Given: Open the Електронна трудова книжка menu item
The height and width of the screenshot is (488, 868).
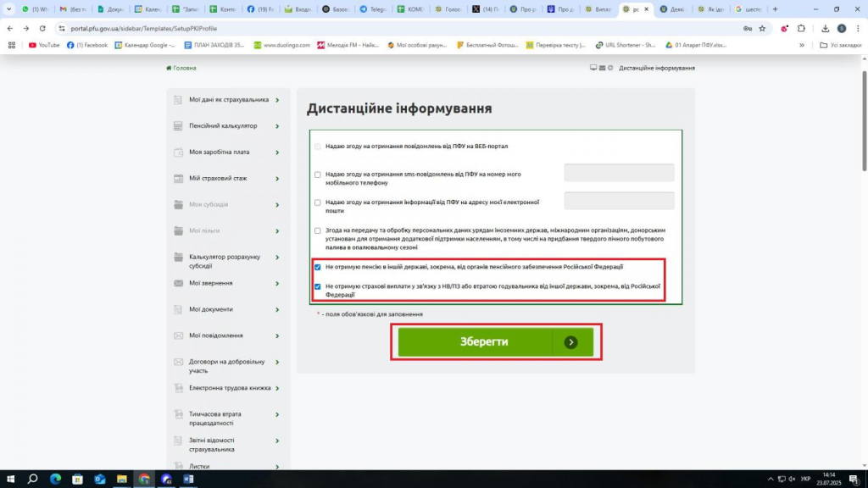Looking at the screenshot, I should pos(230,388).
